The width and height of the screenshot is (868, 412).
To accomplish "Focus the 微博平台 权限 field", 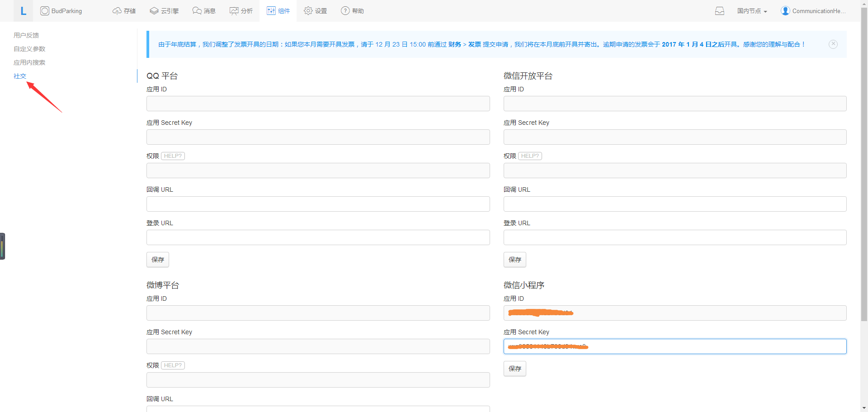I will [x=318, y=380].
